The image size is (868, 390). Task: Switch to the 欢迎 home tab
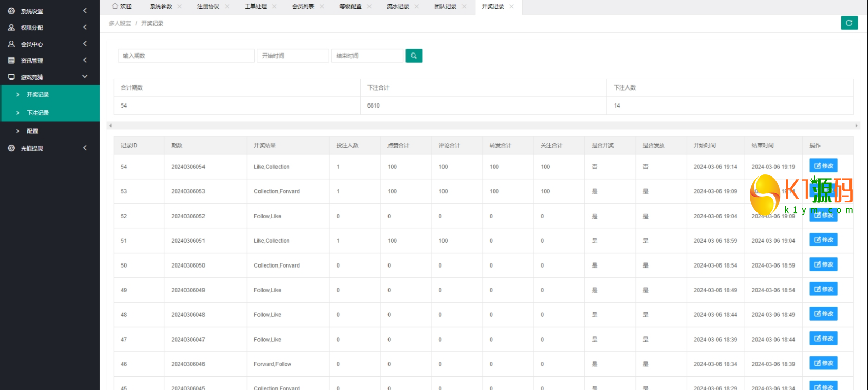(x=122, y=6)
